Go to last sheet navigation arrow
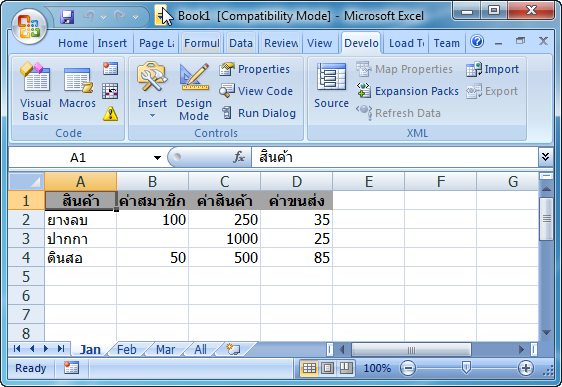Screen dimensions: 562x387 pos(61,349)
